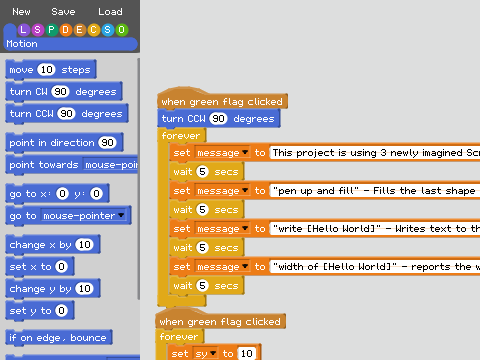This screenshot has width=480, height=360.
Task: Edit the "write [Hello World]" message text
Action: [x=375, y=229]
